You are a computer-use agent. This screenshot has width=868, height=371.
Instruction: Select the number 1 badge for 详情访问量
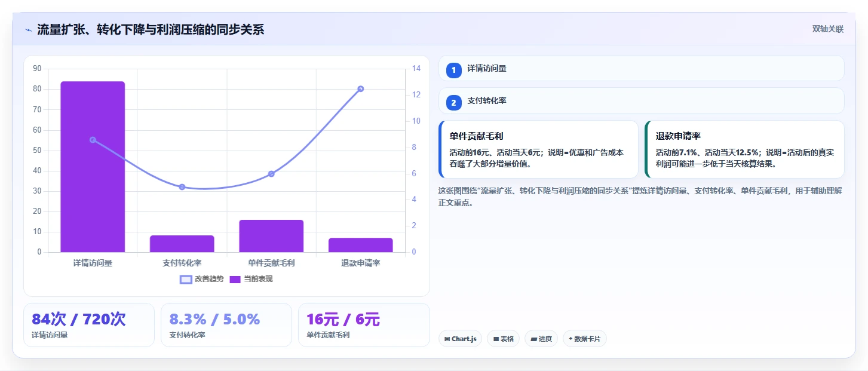453,70
